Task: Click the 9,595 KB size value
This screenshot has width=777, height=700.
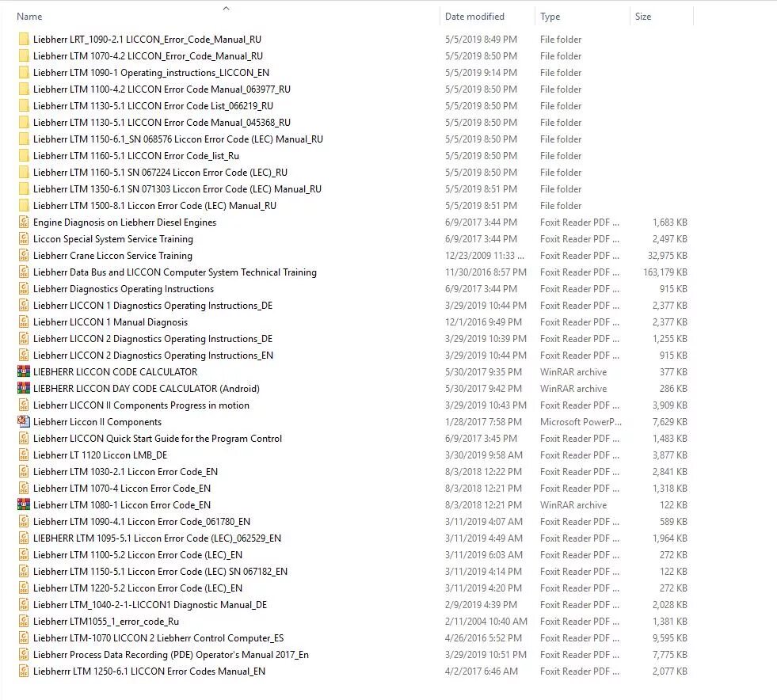Action: (x=670, y=638)
